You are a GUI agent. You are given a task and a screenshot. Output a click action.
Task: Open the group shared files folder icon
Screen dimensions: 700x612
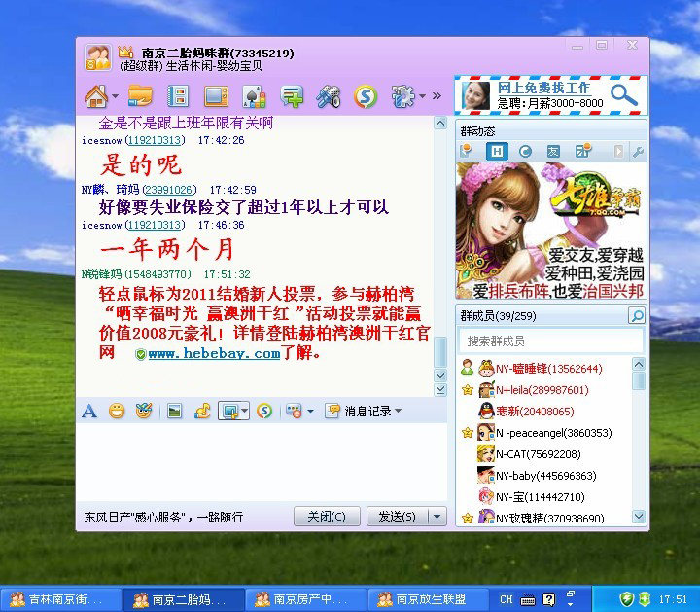pos(140,95)
